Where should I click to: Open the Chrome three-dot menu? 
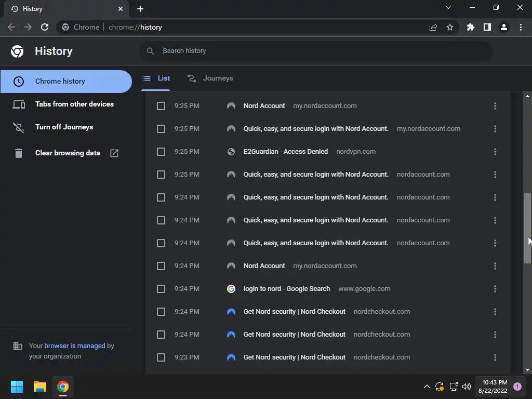coord(521,27)
